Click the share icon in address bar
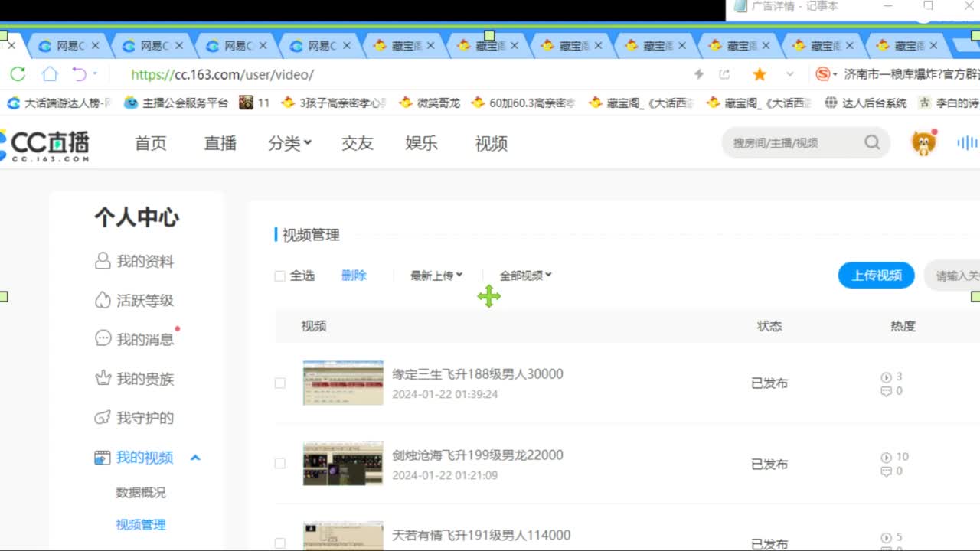The width and height of the screenshot is (980, 551). 724,74
